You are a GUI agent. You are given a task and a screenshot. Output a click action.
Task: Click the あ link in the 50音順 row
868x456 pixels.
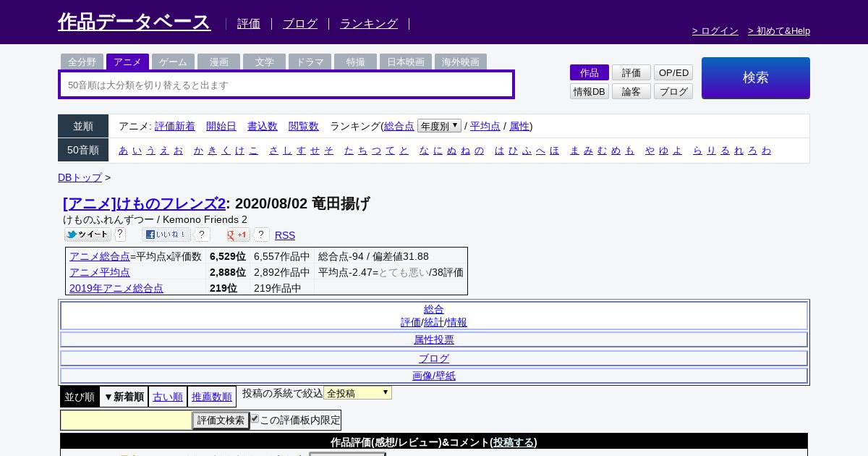coord(123,150)
